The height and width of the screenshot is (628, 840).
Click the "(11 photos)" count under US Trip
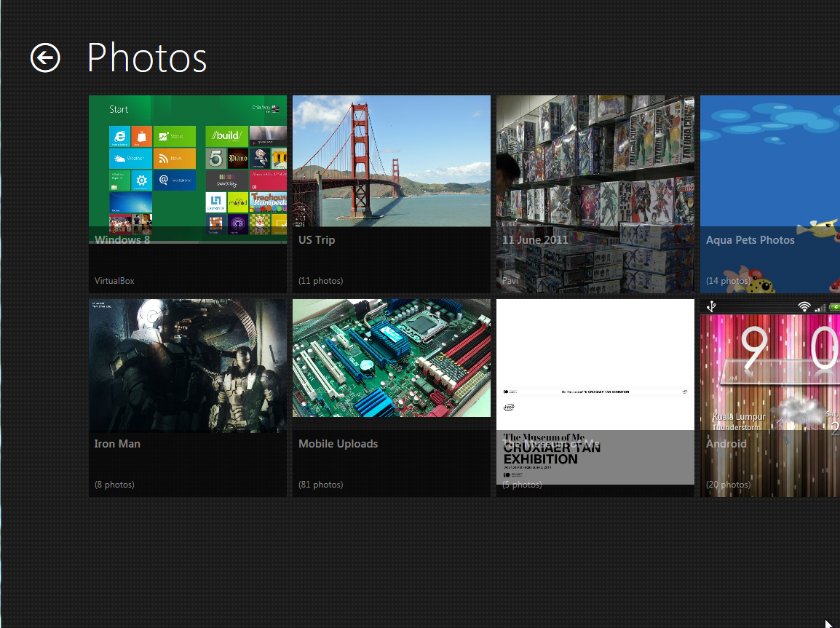pos(320,281)
